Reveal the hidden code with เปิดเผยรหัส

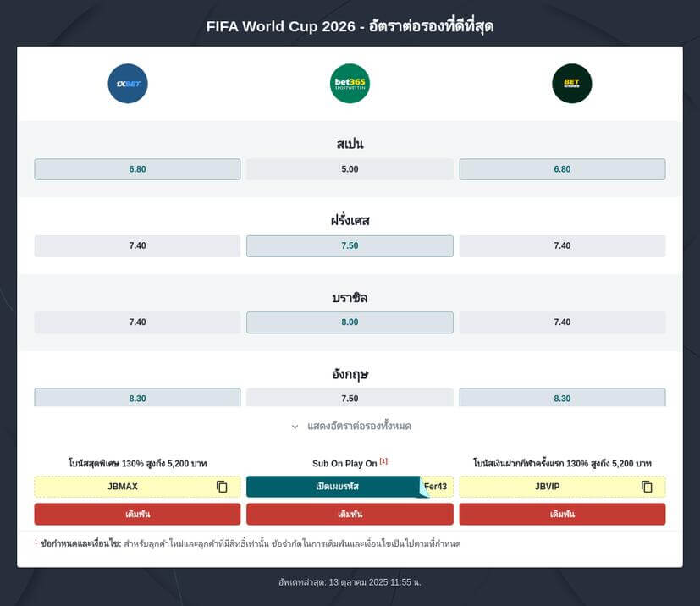coord(337,487)
